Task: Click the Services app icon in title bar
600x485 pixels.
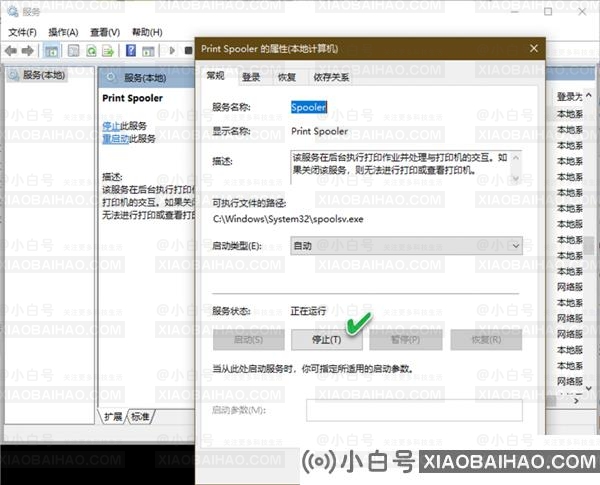Action: click(13, 11)
